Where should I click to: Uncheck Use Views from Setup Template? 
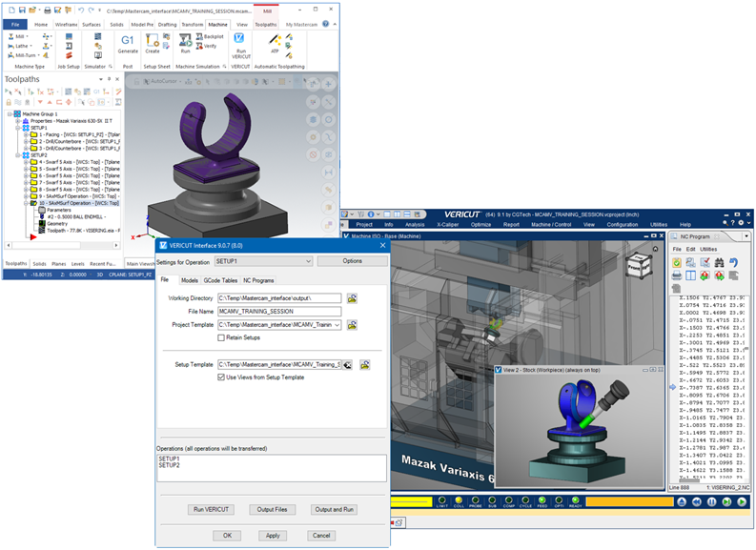[x=221, y=377]
